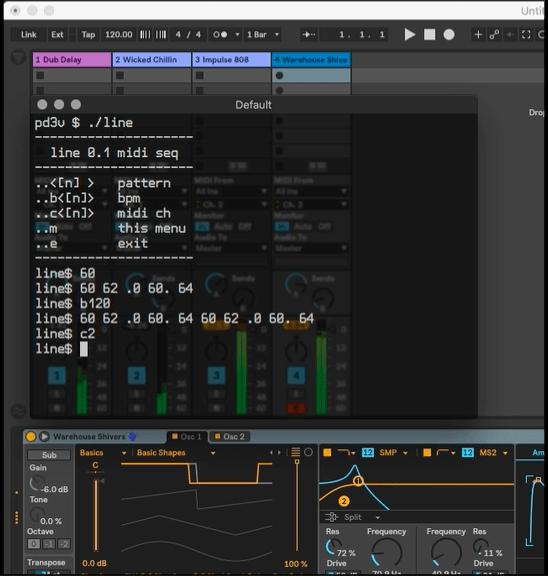Click the blue hand icon beside Warehouse Shivers
548x576 pixels.
[132, 436]
